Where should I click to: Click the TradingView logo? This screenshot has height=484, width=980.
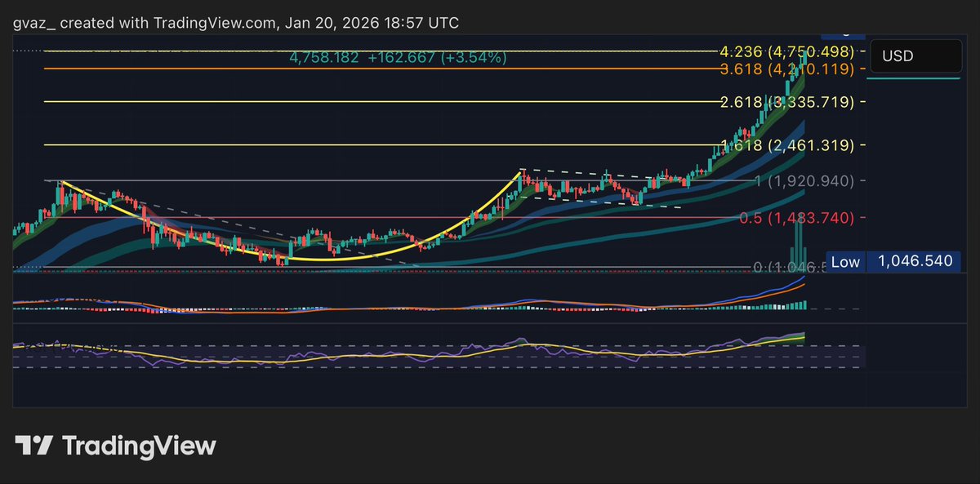pos(116,446)
